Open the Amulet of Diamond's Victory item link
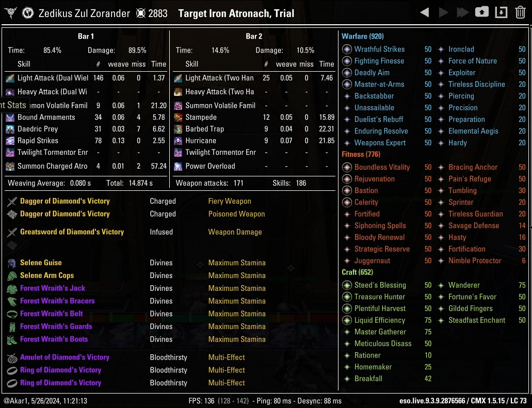Viewport: 532px width, 408px height. click(x=65, y=357)
